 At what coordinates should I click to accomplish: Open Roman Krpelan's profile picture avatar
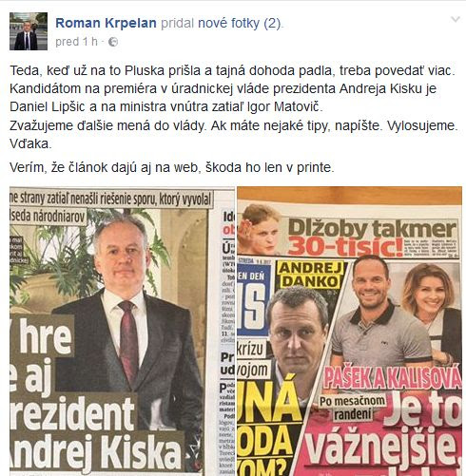coord(29,31)
